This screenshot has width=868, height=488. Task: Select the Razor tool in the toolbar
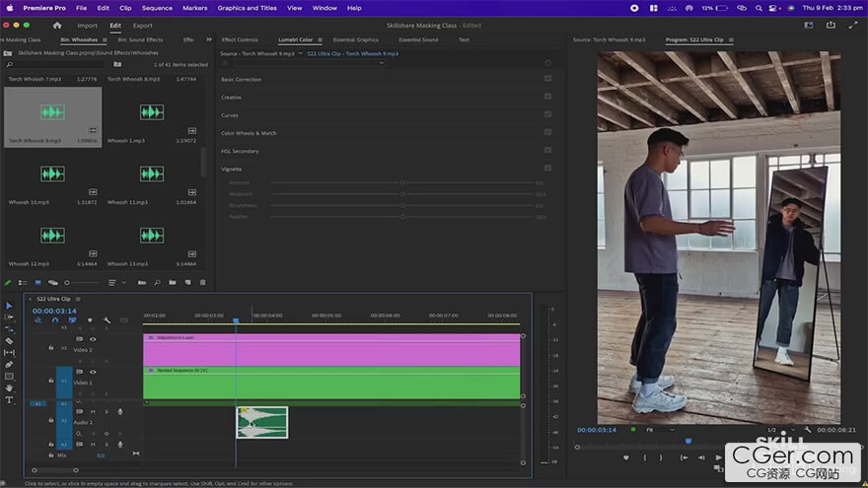pyautogui.click(x=9, y=341)
